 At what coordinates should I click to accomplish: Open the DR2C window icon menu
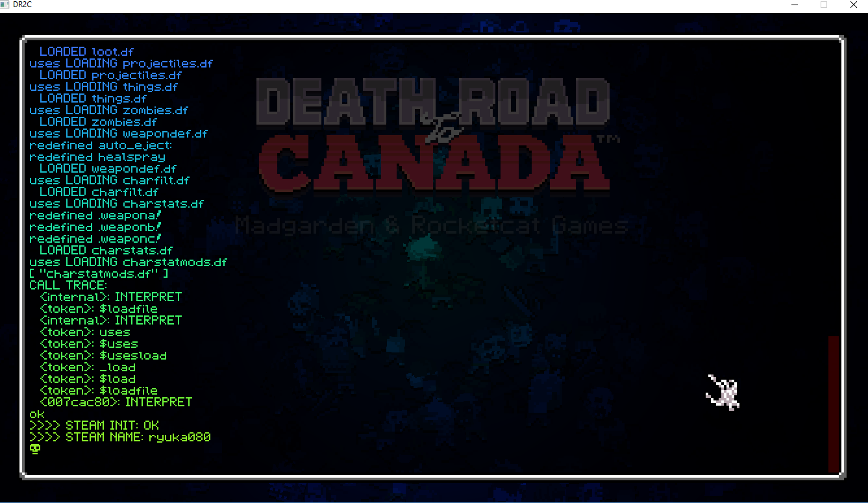pyautogui.click(x=5, y=5)
